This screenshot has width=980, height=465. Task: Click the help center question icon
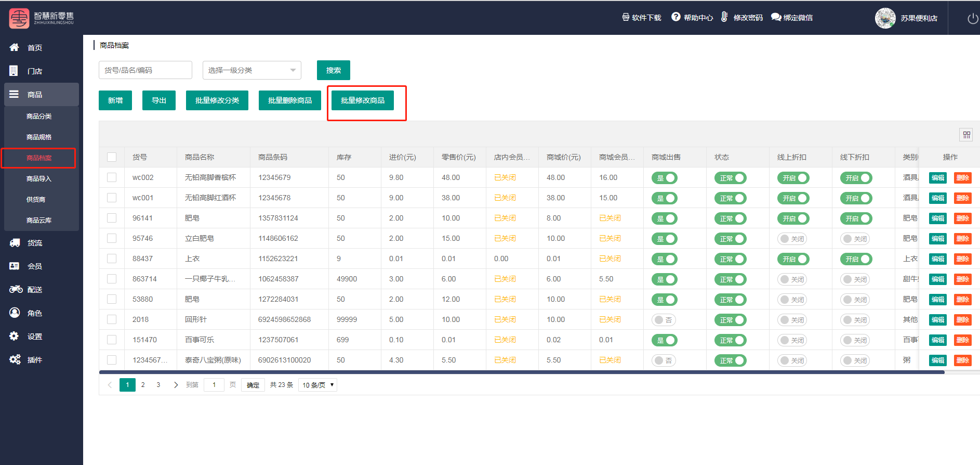tap(676, 17)
